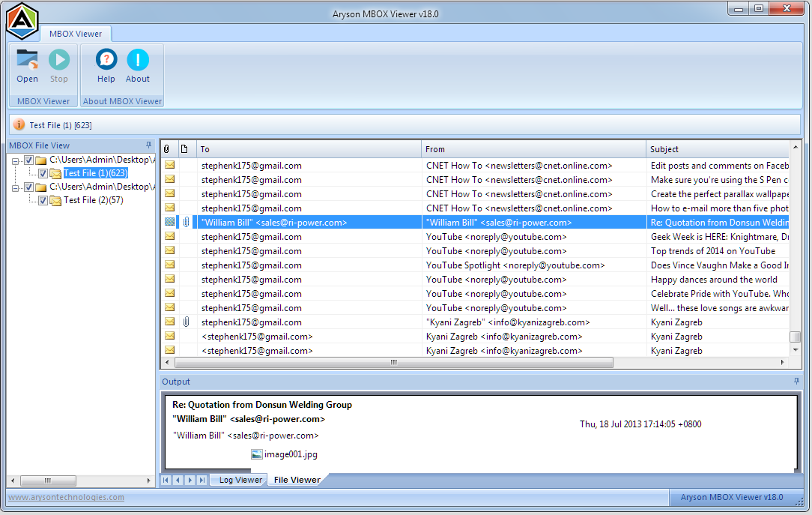Select email 'How to e-mail more than five photos'
Viewport: 812px width, 515px height.
pyautogui.click(x=476, y=208)
